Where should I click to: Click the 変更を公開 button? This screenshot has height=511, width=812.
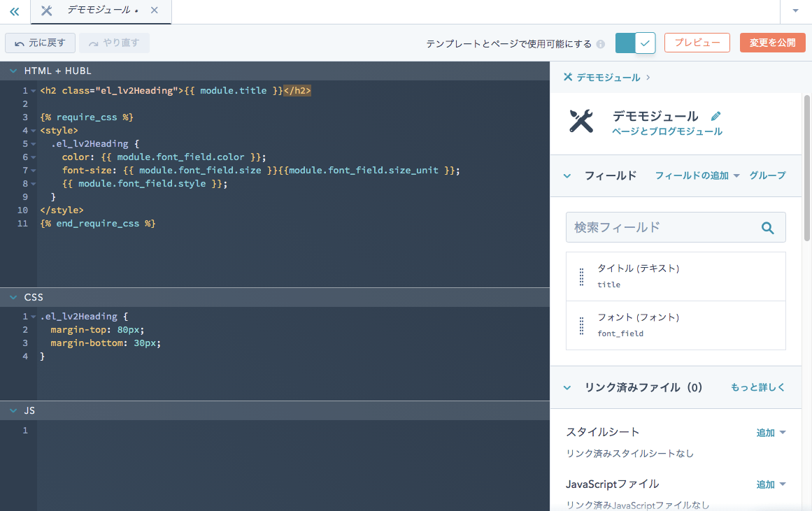(772, 43)
